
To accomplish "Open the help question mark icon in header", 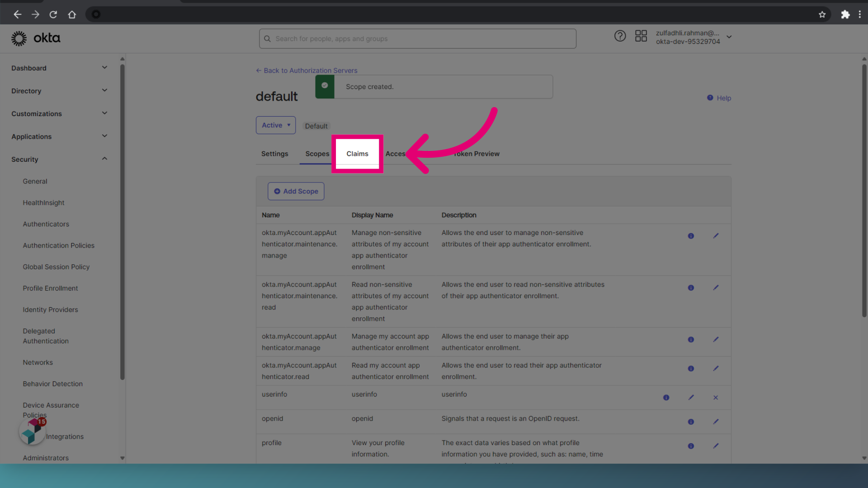I will point(620,36).
